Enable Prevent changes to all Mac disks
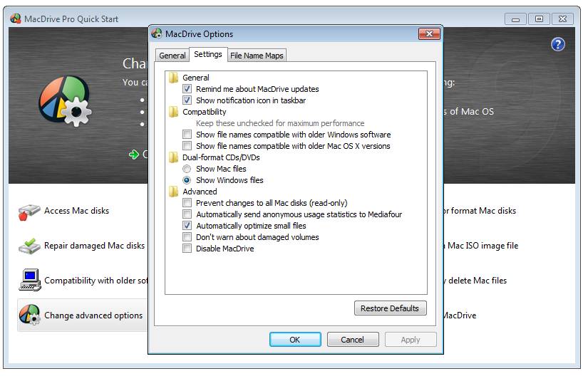The width and height of the screenshot is (588, 381). point(187,203)
